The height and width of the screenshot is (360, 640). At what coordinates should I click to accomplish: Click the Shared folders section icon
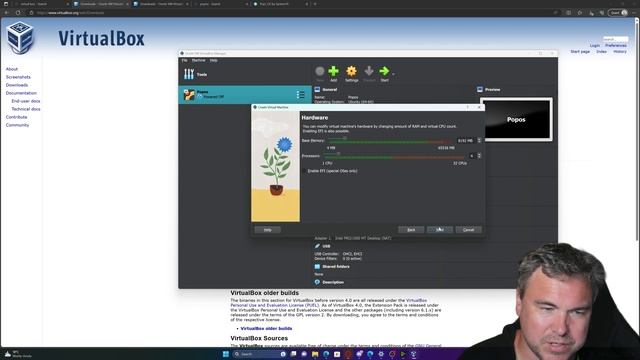(x=317, y=267)
